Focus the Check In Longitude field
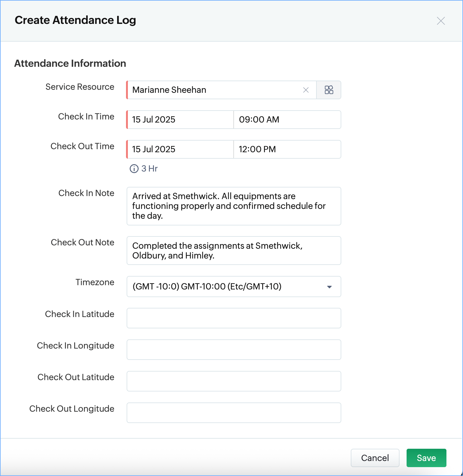This screenshot has width=463, height=476. pos(234,350)
